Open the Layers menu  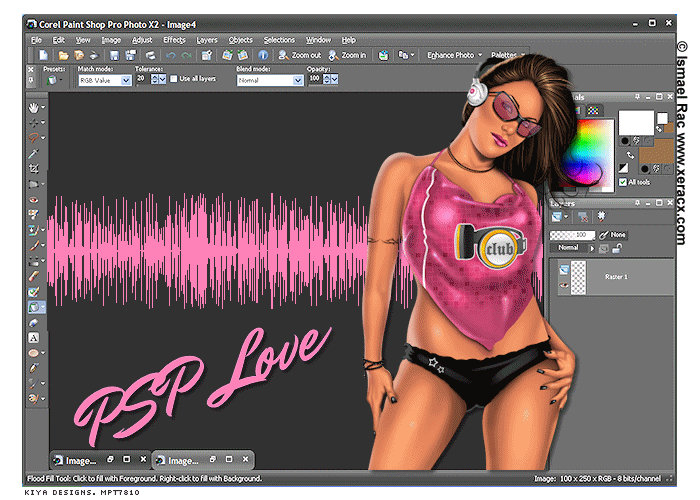207,40
